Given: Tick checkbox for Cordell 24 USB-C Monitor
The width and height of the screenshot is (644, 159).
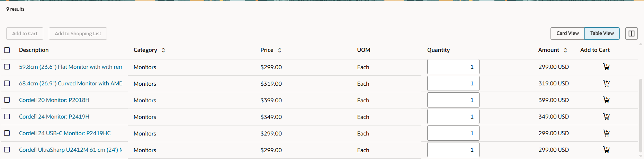Looking at the screenshot, I should (x=7, y=133).
